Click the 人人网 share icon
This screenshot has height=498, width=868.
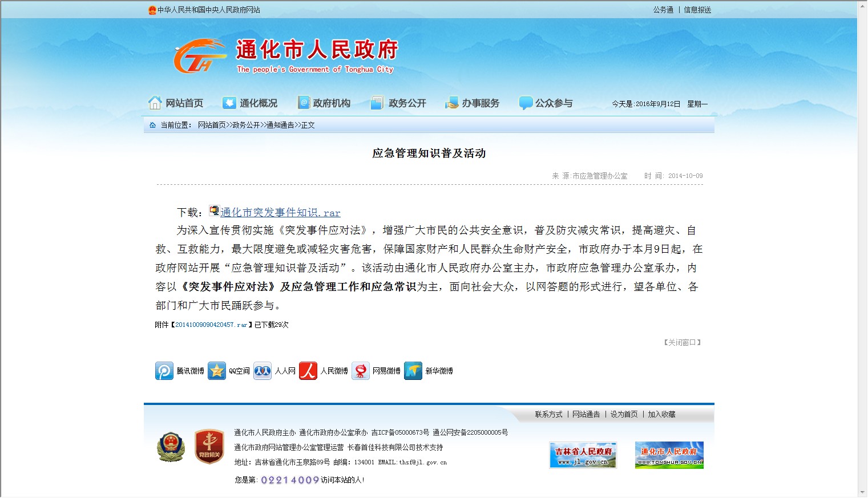(x=263, y=371)
